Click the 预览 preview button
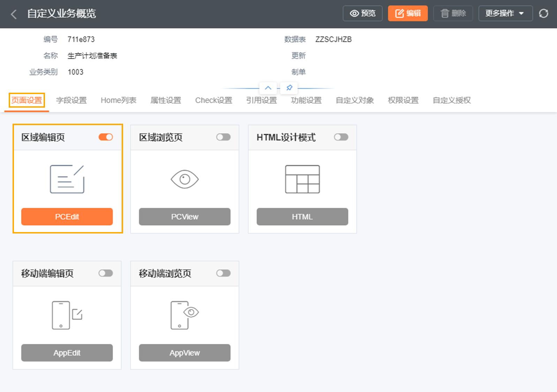 pyautogui.click(x=363, y=13)
